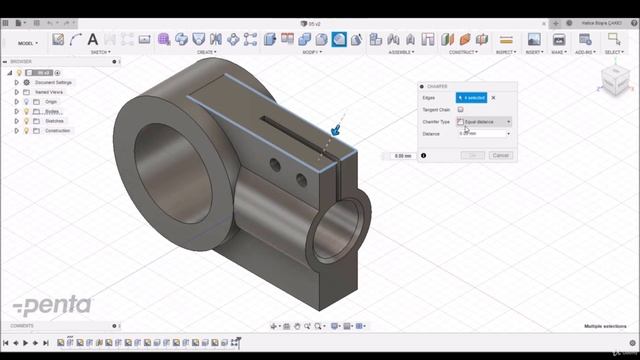The height and width of the screenshot is (360, 640).
Task: Click the floating distance value box near the model
Action: pos(403,156)
